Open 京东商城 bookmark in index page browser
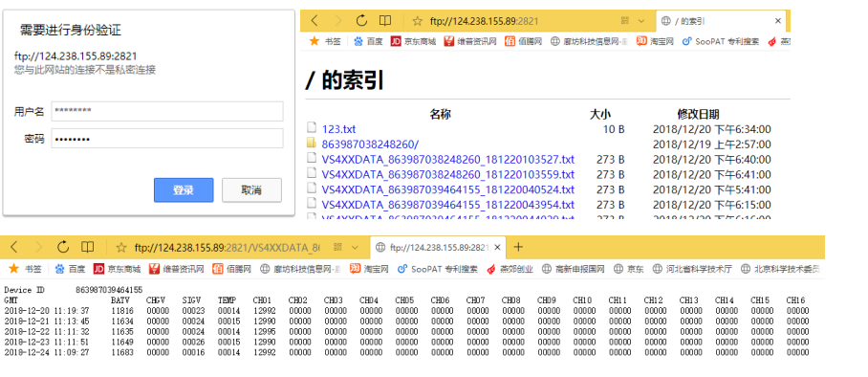The image size is (868, 377). click(413, 41)
